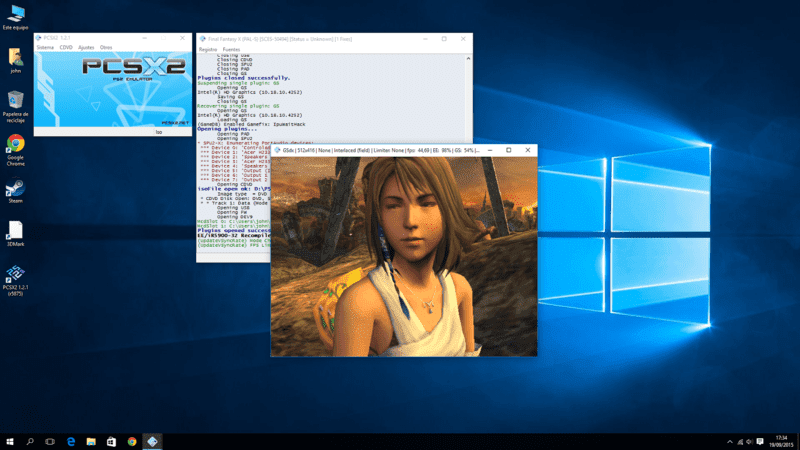Open the Este equipo desktop icon
Screen dimensions: 800x450
click(15, 17)
